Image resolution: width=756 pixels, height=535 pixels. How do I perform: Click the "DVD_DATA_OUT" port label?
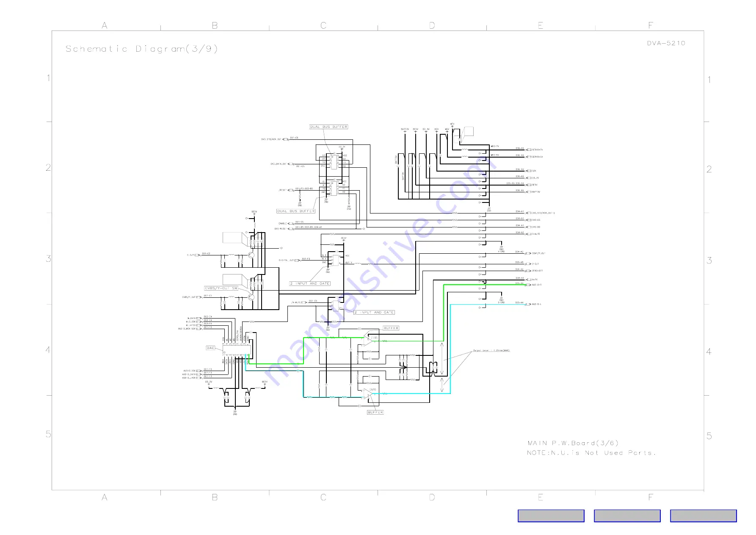[278, 164]
